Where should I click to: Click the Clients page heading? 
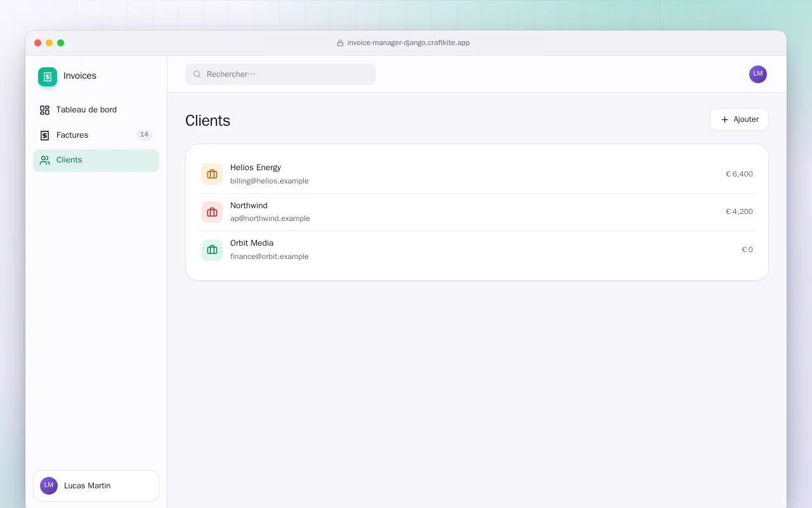(x=207, y=121)
